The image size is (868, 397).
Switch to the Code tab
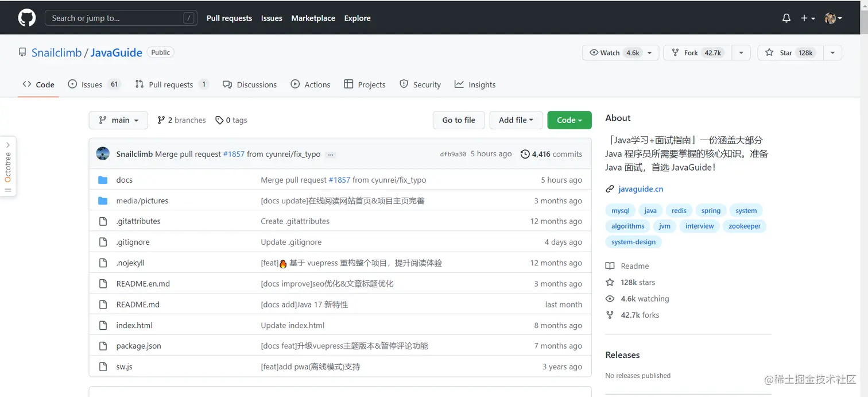coord(38,84)
